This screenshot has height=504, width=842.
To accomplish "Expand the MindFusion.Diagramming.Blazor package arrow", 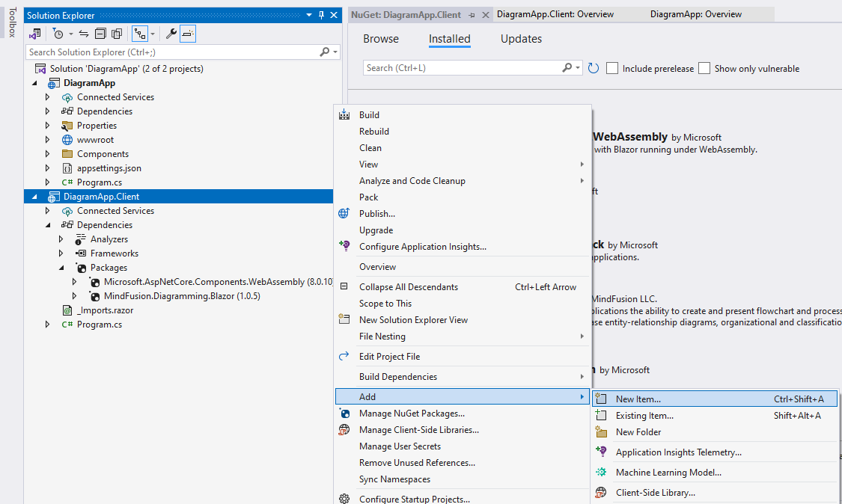I will 75,295.
